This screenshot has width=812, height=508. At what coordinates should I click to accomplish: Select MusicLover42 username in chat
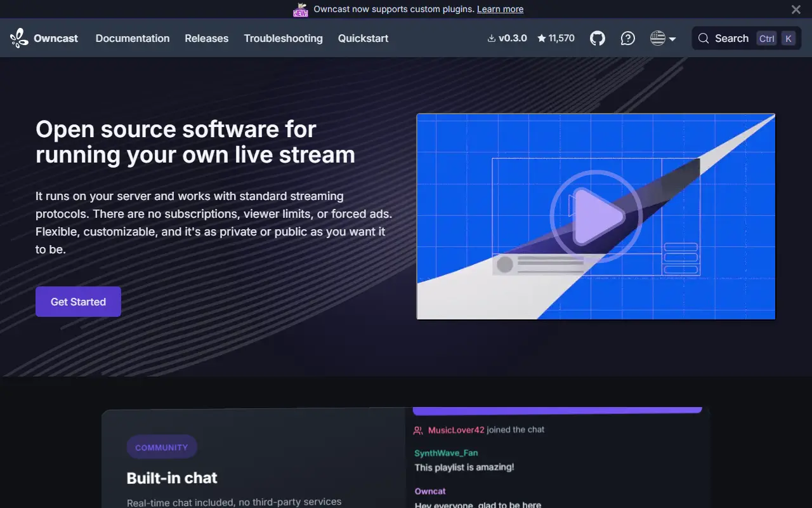(x=456, y=430)
